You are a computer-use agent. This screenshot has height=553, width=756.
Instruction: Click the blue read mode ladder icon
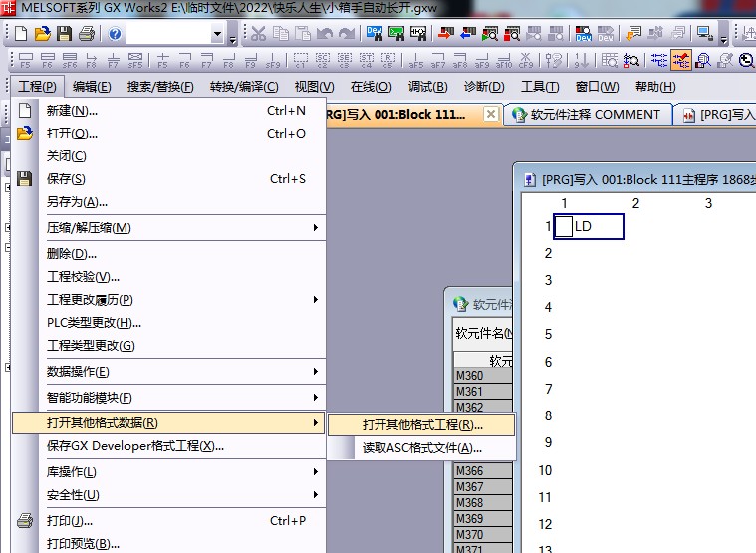pos(659,60)
